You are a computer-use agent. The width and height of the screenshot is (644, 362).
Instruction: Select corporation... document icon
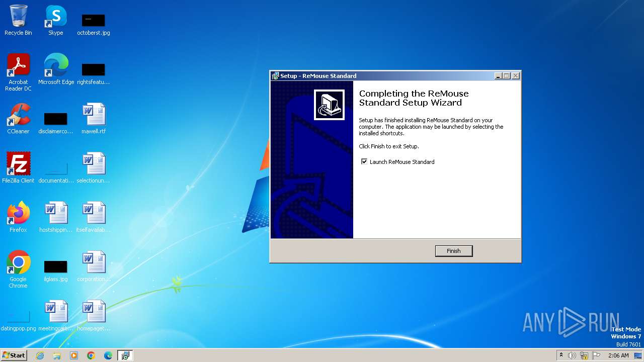point(94,266)
